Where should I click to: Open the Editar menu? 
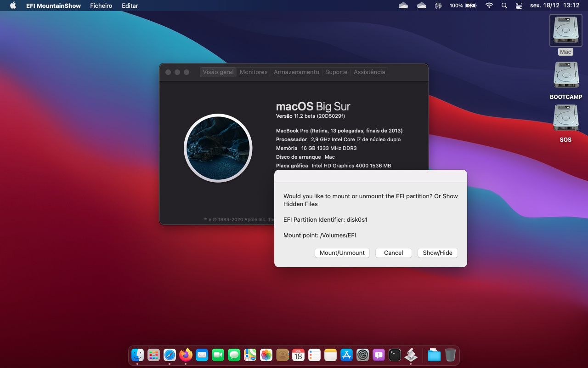[130, 6]
